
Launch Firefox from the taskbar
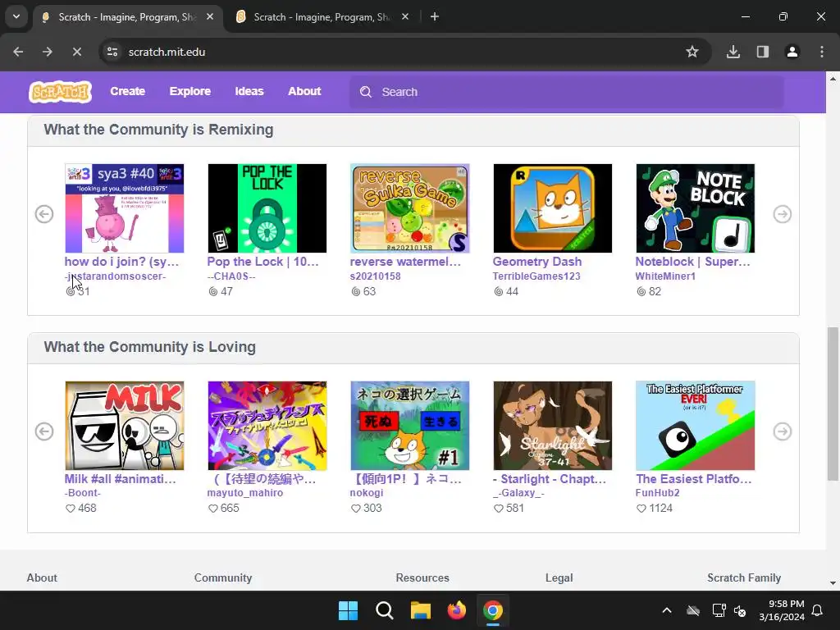456,610
